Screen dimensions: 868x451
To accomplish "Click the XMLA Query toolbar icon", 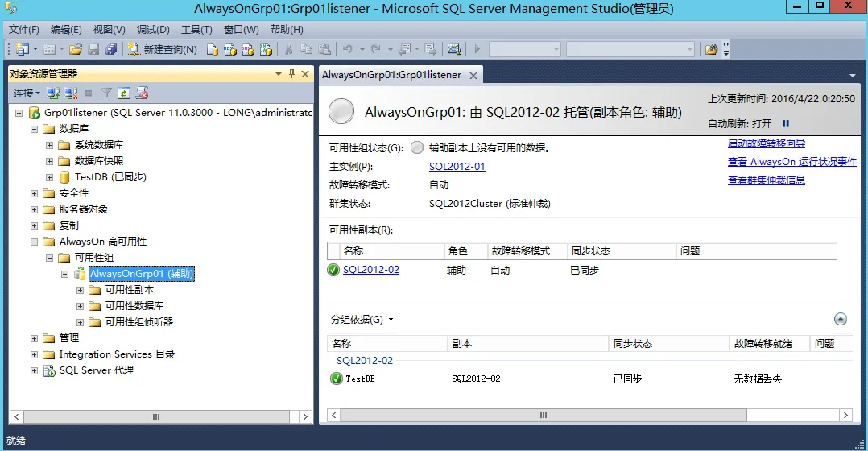I will point(266,49).
